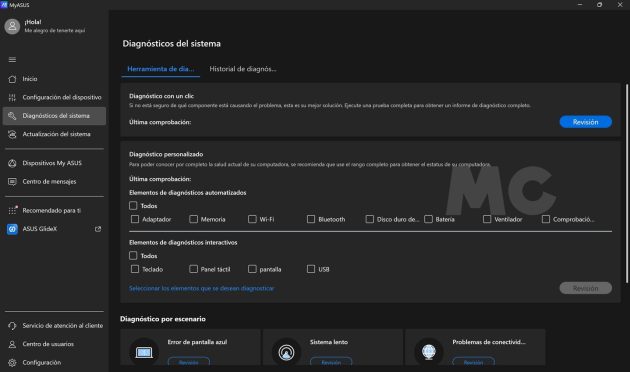Click Diagnóstico con un clic heading
Viewport: 630px width, 372px height.
coord(162,96)
